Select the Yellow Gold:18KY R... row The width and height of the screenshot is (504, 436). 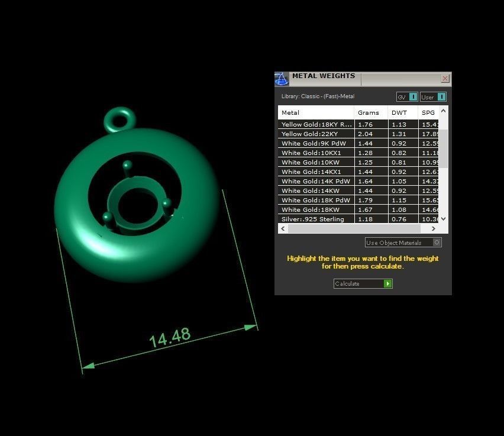pos(358,124)
